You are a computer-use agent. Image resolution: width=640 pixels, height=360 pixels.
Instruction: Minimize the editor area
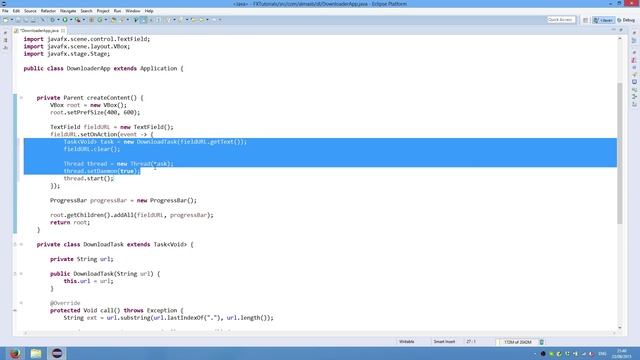point(613,30)
